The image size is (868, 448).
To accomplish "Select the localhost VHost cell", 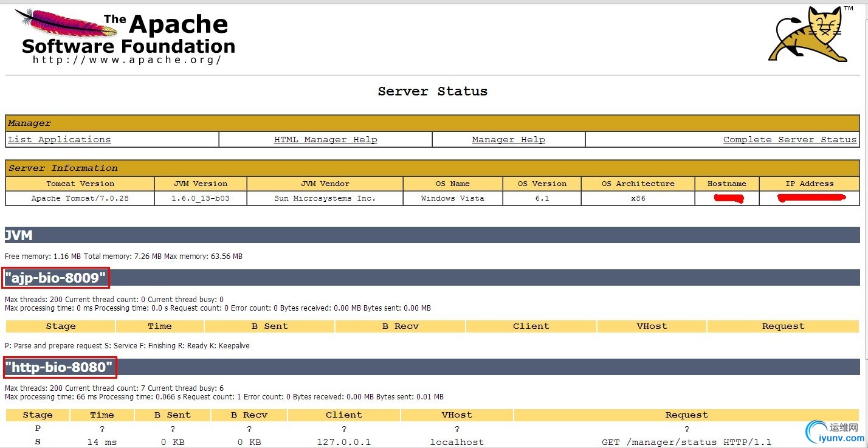I will 456,442.
